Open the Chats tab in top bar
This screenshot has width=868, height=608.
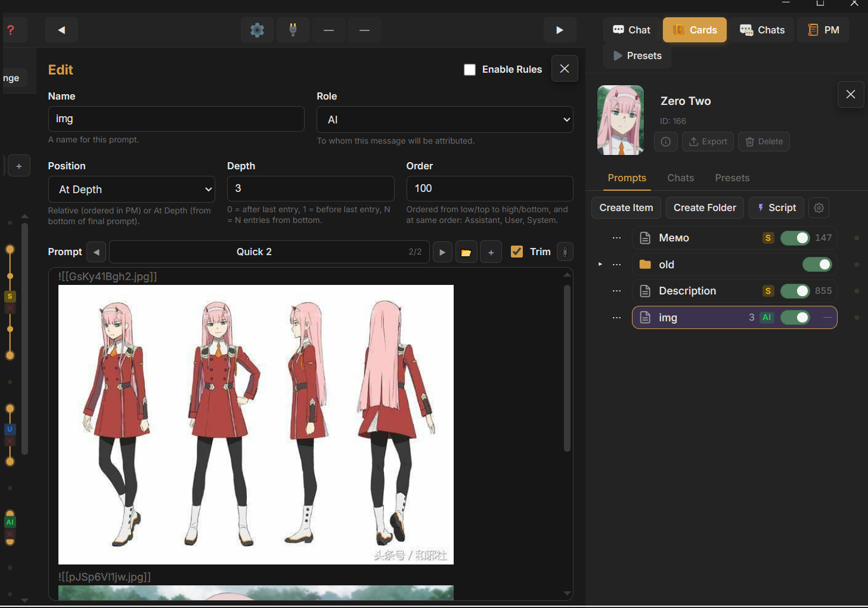coord(762,30)
